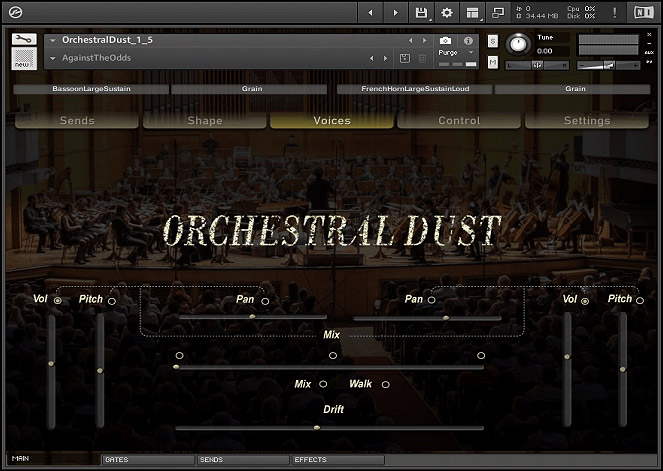The width and height of the screenshot is (663, 471).
Task: Click the minimized view window icon
Action: tap(497, 13)
